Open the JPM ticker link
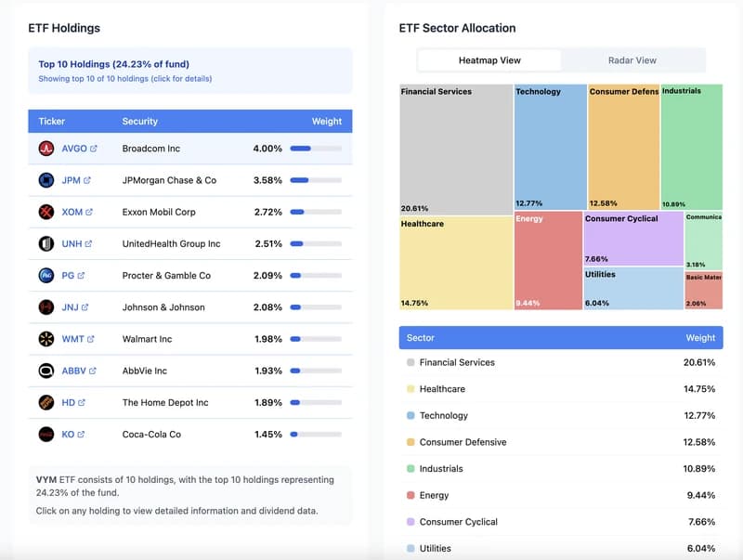This screenshot has height=560, width=743. pos(72,180)
